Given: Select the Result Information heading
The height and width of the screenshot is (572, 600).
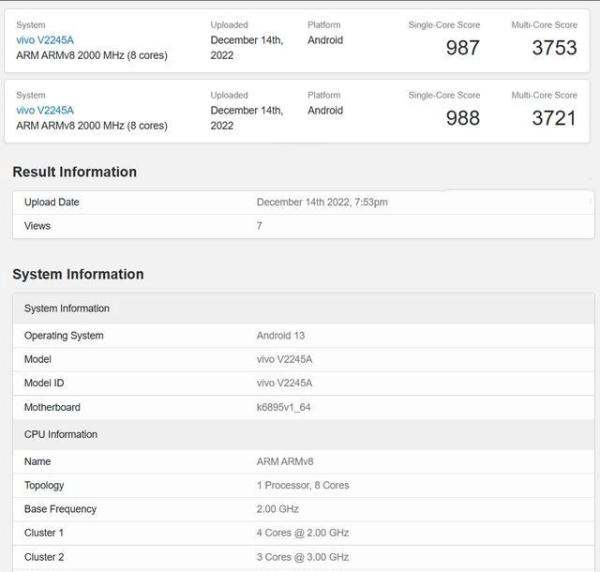Looking at the screenshot, I should pos(74,172).
